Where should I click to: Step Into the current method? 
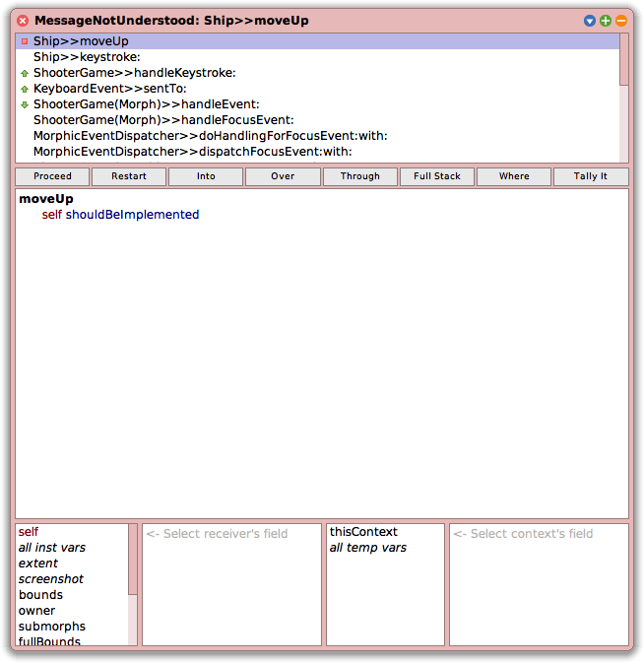(x=206, y=176)
